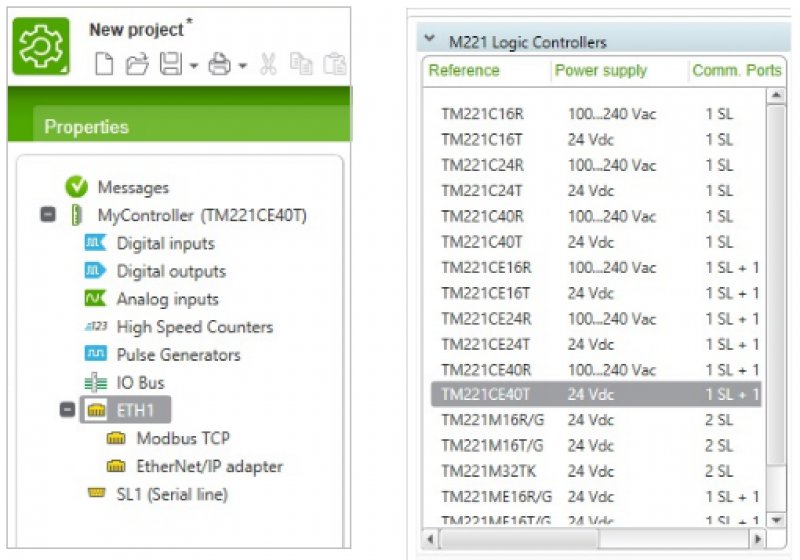Switch to the Properties tab
Screen dimensions: 800x560
pos(86,126)
